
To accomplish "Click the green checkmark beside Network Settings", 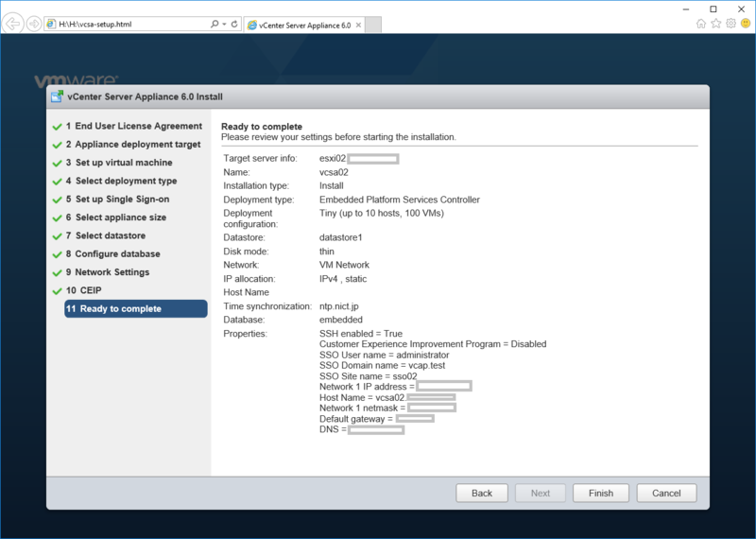I will click(57, 272).
